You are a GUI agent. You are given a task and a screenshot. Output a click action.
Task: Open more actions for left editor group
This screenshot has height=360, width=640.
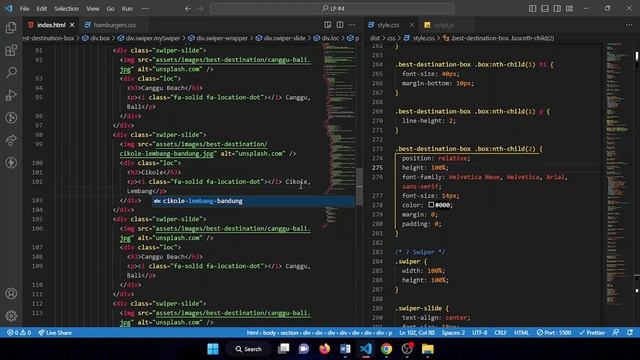(352, 25)
